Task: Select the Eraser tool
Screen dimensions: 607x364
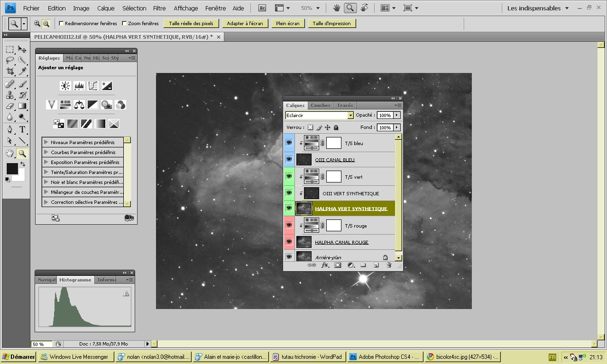Action: click(x=9, y=106)
